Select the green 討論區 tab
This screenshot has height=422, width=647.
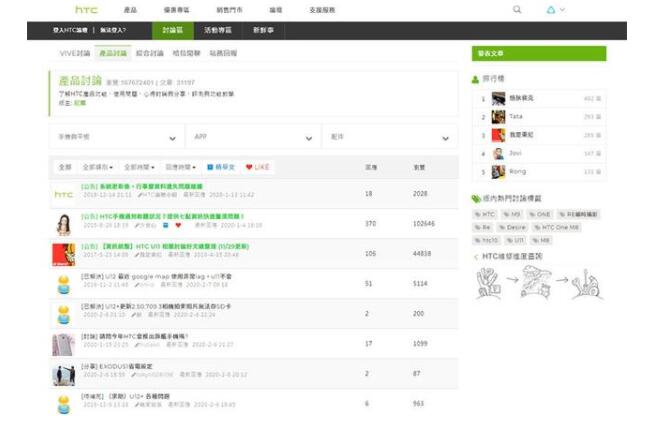coord(173,31)
